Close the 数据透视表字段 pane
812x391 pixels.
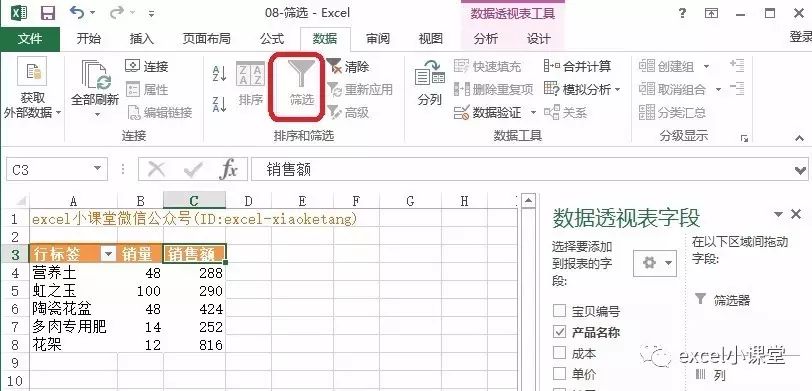796,214
